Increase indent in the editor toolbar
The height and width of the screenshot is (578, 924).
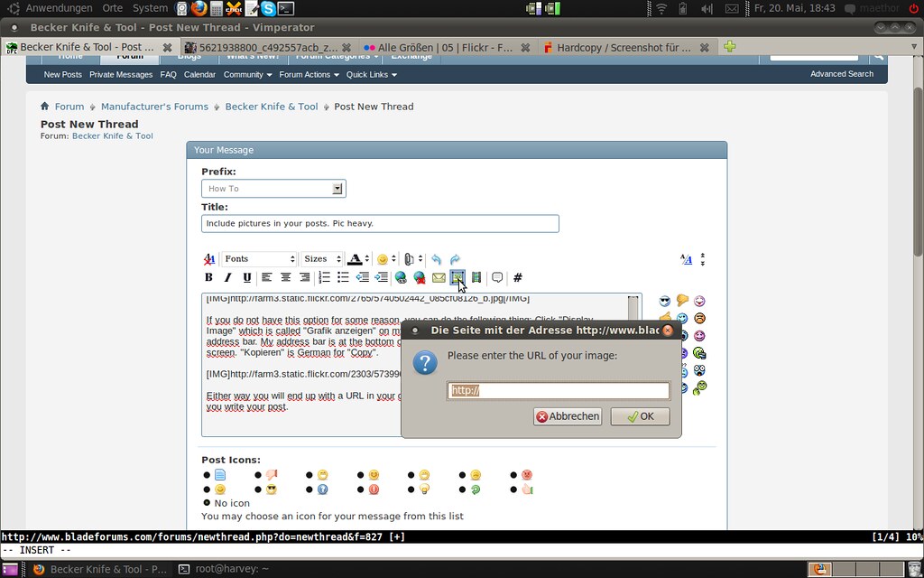[x=382, y=277]
